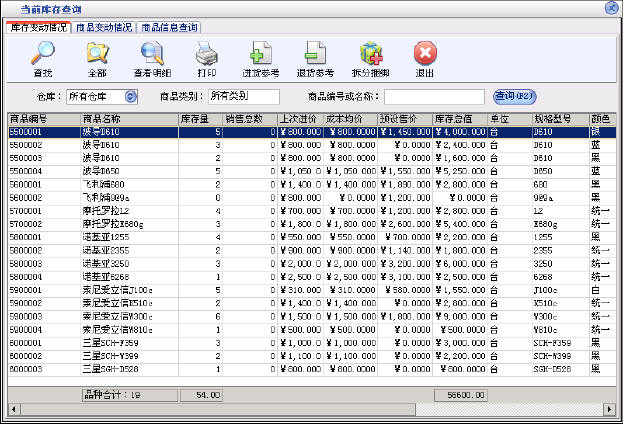The image size is (623, 424).
Task: Click the 打印 (Print) printer icon
Action: (x=206, y=55)
